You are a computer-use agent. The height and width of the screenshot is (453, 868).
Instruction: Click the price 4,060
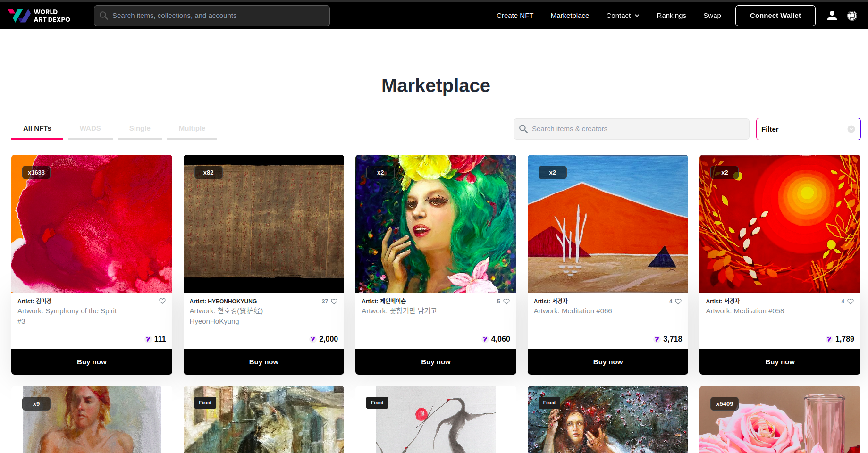(x=500, y=339)
